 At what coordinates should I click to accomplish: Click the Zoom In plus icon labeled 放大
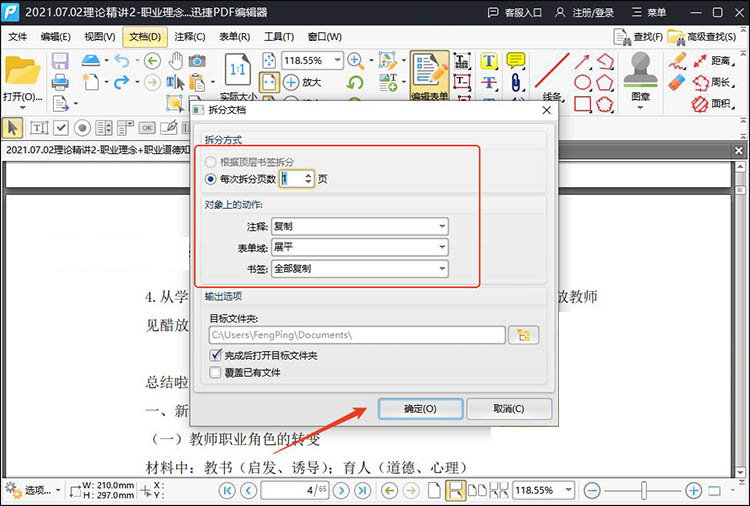pos(302,82)
